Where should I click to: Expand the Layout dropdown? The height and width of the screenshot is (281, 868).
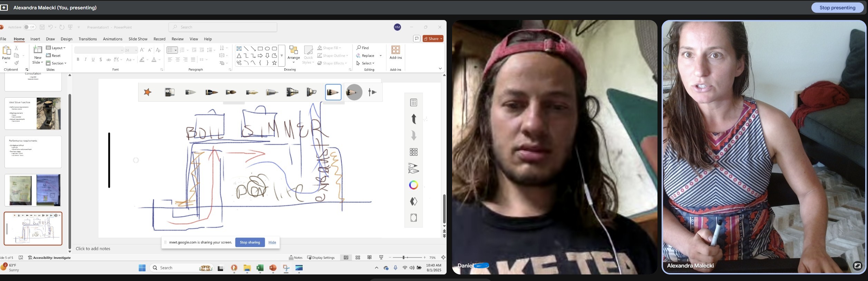[56, 48]
